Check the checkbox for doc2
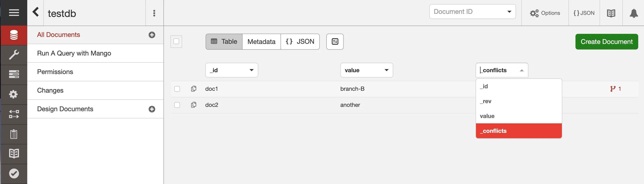 coord(177,105)
